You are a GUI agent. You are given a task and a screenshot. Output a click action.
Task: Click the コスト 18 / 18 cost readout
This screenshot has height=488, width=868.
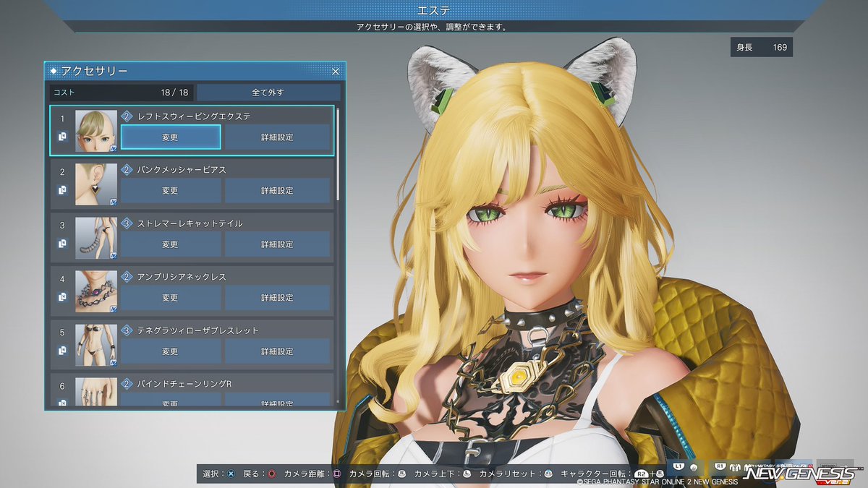click(x=122, y=93)
